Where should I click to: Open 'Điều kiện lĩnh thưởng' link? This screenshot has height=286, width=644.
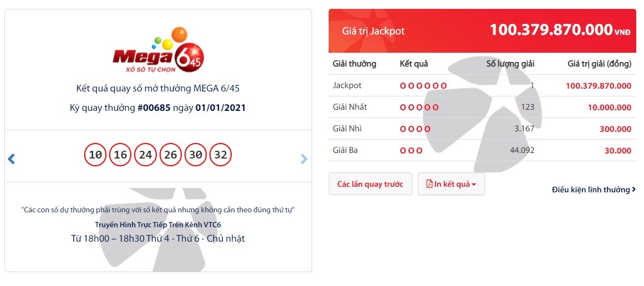pos(594,190)
